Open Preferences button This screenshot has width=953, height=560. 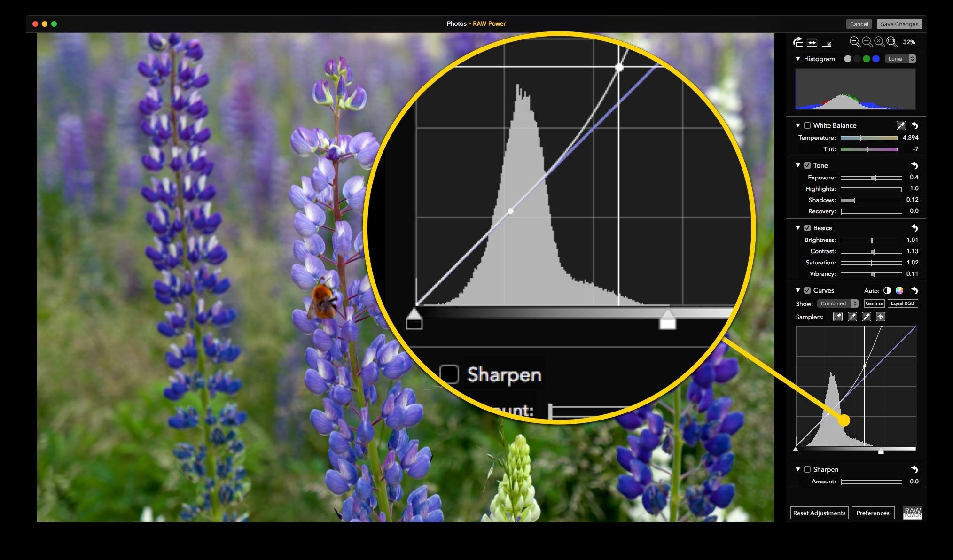873,513
